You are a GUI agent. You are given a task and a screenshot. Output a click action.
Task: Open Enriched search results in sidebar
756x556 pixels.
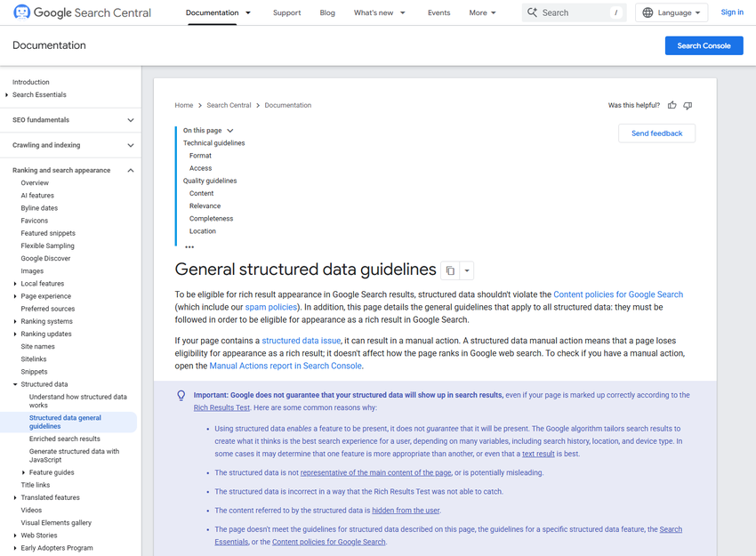[65, 439]
